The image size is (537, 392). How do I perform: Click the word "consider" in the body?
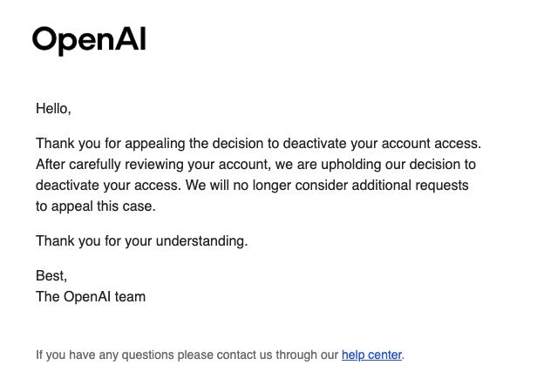[321, 186]
